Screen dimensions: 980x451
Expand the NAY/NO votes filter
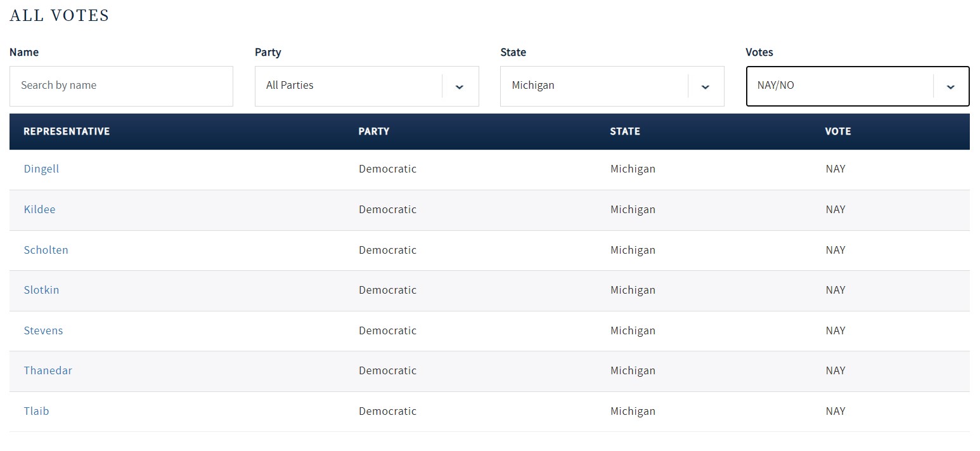point(839,86)
